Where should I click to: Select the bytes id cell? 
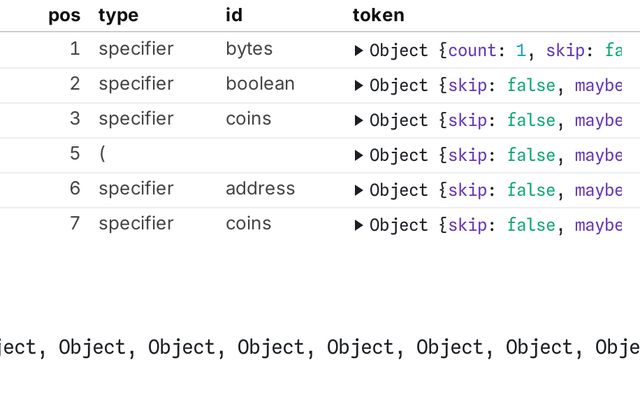click(x=249, y=49)
